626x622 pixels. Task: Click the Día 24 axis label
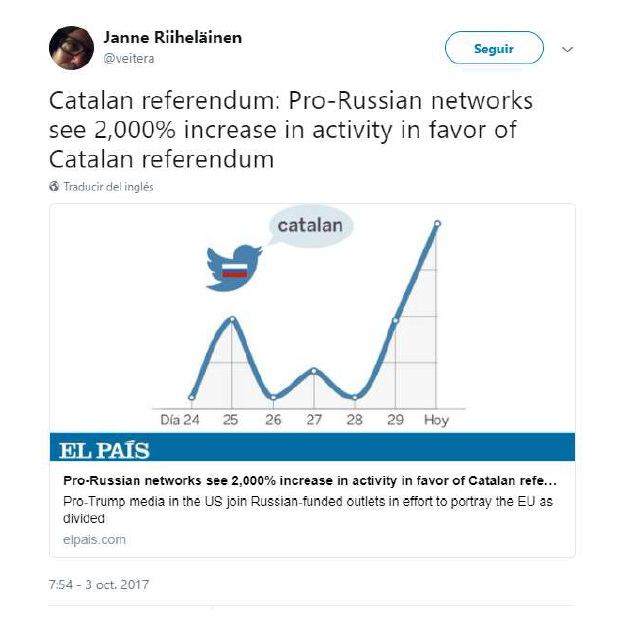[x=180, y=420]
